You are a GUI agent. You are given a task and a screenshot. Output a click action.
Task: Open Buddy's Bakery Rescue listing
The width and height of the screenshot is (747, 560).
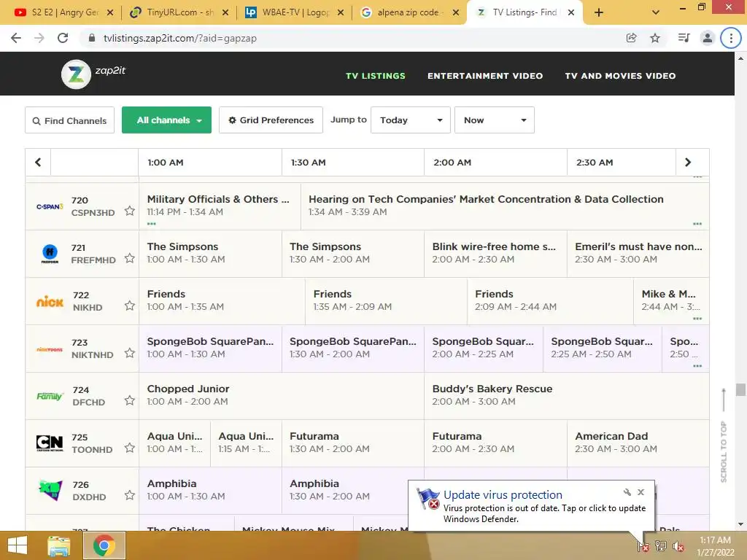point(566,396)
